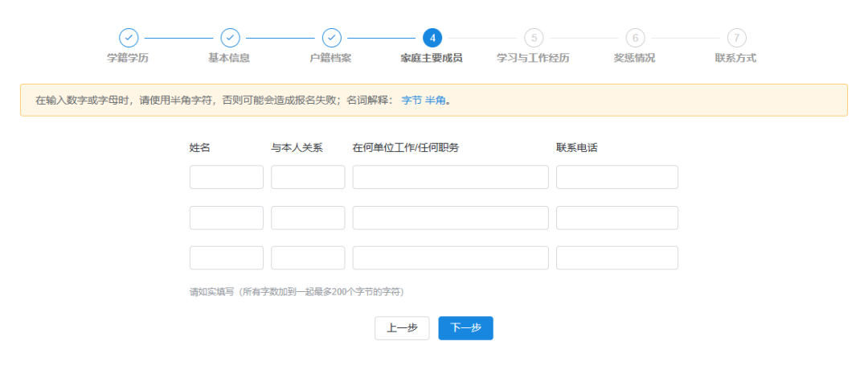Select step 5 circle 学习与工作经历
The width and height of the screenshot is (868, 366).
[534, 38]
